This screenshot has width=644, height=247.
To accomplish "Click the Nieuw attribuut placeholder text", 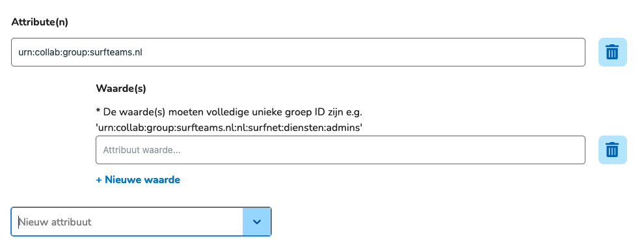I will pyautogui.click(x=55, y=222).
